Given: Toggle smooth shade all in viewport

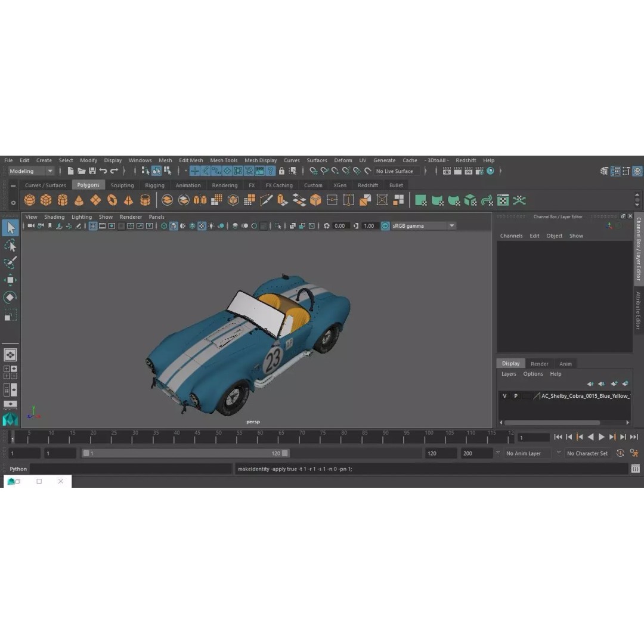Looking at the screenshot, I should [174, 226].
